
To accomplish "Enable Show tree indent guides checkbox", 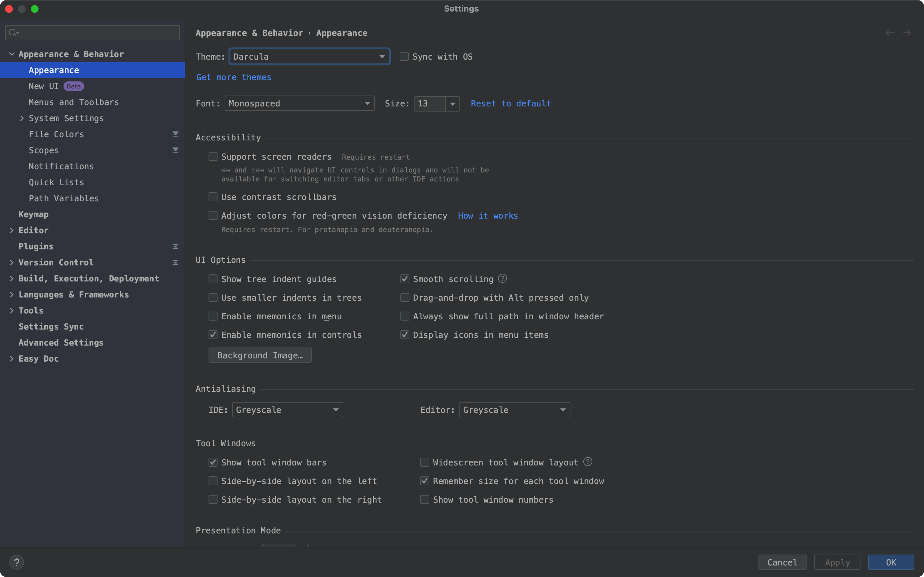I will (213, 279).
